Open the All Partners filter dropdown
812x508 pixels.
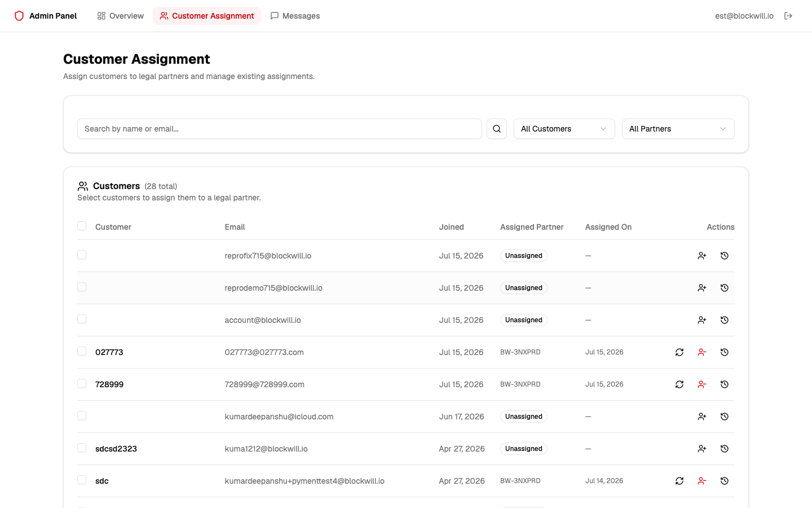click(x=678, y=129)
